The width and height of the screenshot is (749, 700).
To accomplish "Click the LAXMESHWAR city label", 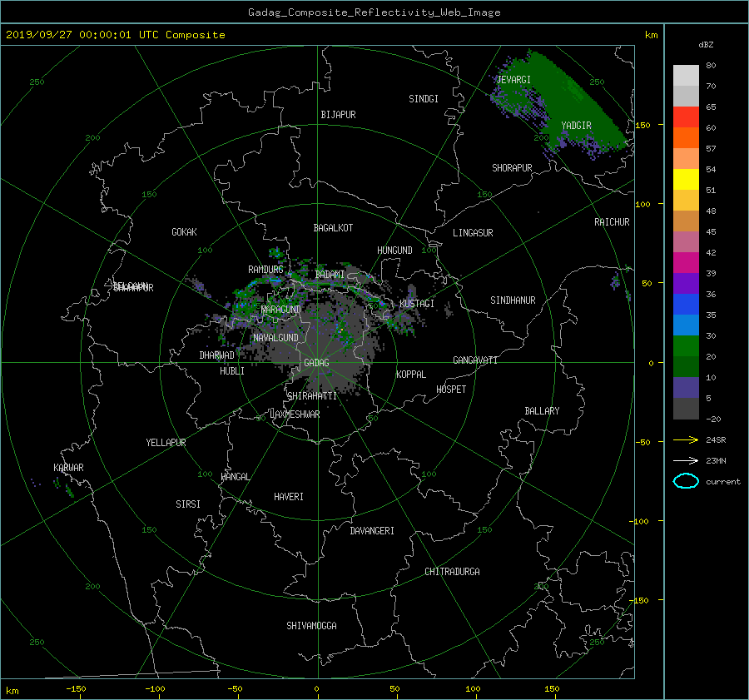I will point(295,415).
